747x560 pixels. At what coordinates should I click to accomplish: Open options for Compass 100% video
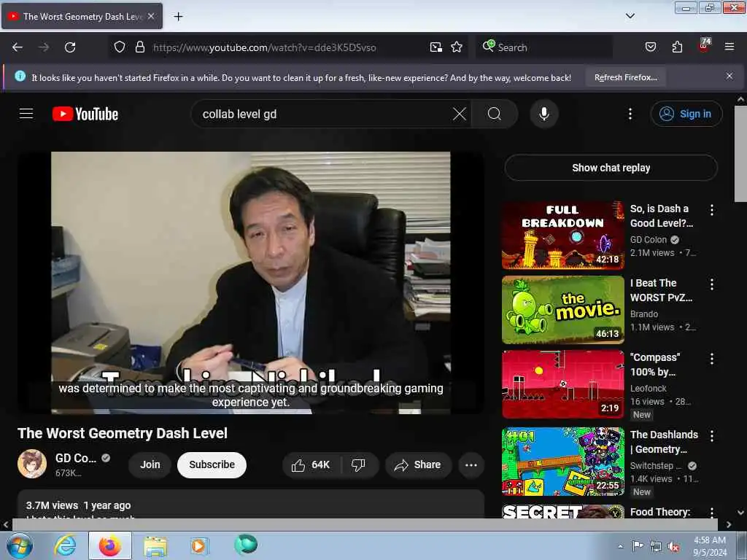(712, 359)
